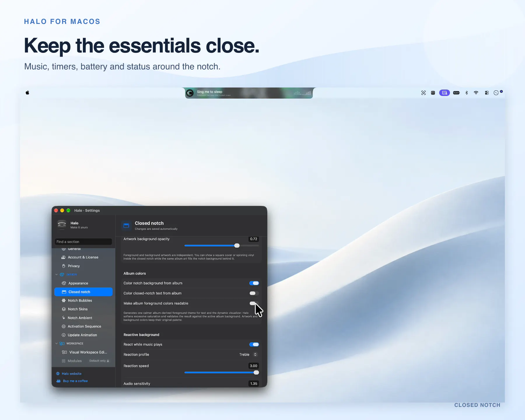
Task: Click the Notch Skins layers icon
Action: point(64,309)
